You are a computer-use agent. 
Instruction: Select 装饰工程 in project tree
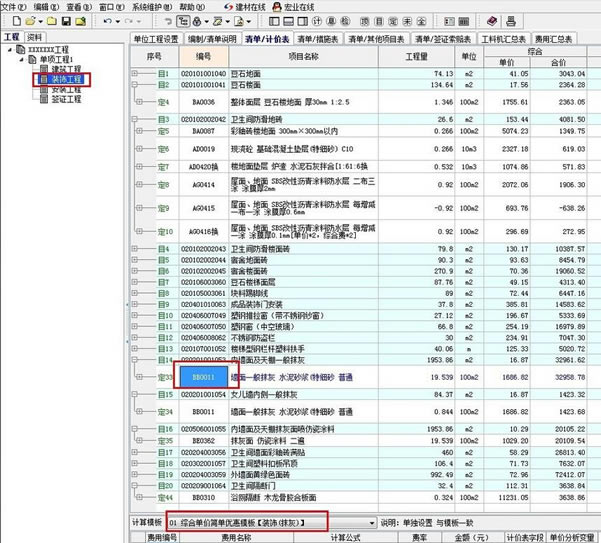tap(66, 79)
